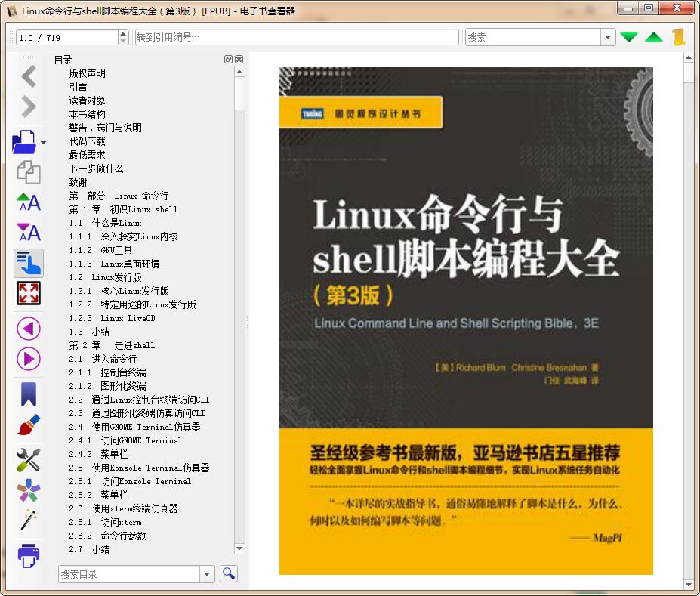The height and width of the screenshot is (596, 700).
Task: Close the table of contents panel
Action: pos(239,60)
